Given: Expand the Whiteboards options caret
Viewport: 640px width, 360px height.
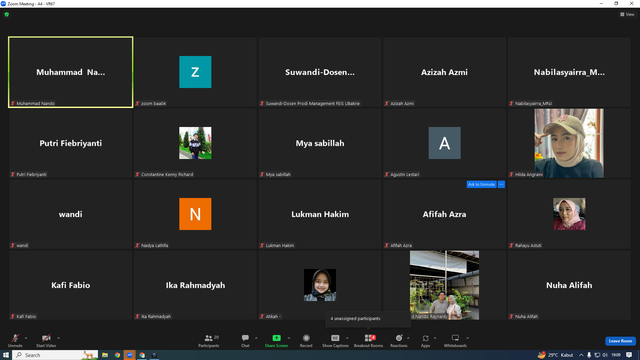Looking at the screenshot, I should point(467,338).
